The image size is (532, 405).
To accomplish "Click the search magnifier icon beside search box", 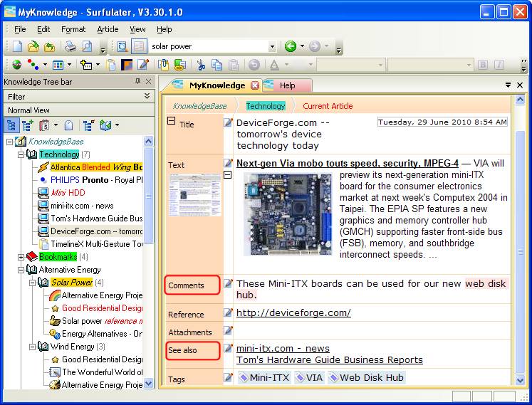I will tap(122, 46).
